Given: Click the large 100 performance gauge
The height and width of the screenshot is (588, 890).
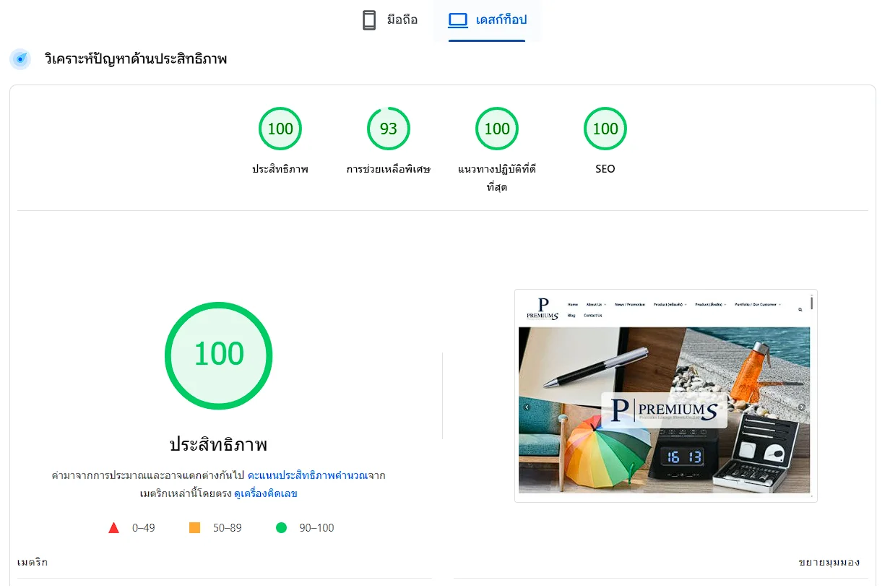Looking at the screenshot, I should pyautogui.click(x=218, y=355).
